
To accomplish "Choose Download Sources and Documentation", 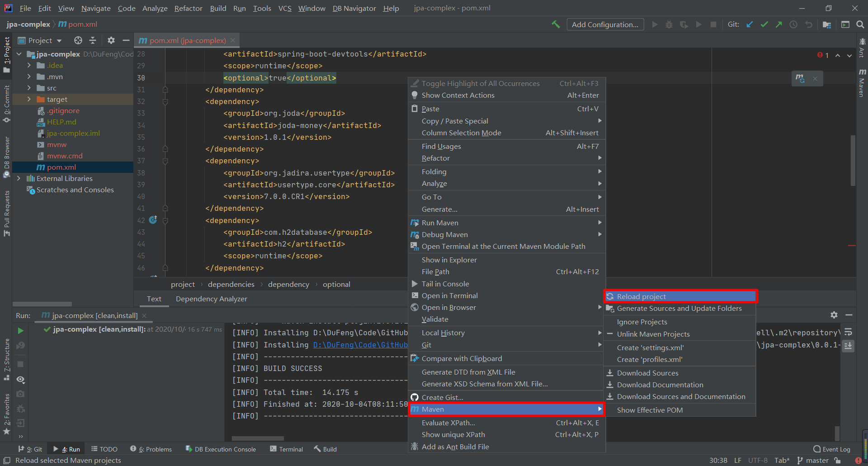I will (680, 396).
